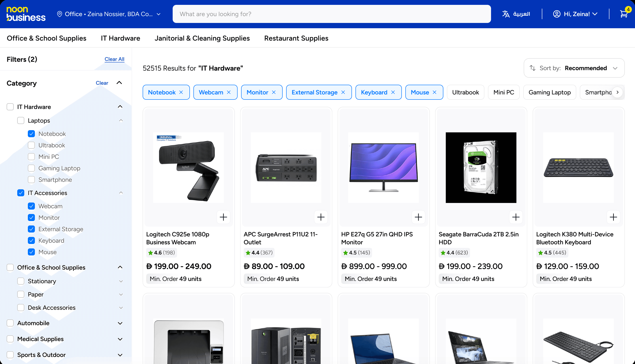This screenshot has height=364, width=635.
Task: Open the IT Hardware menu
Action: click(121, 38)
